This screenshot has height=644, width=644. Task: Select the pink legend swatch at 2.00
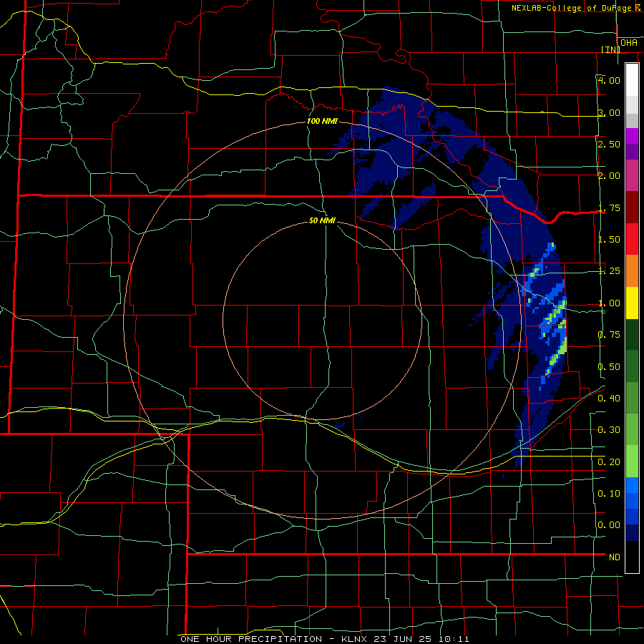(x=632, y=176)
